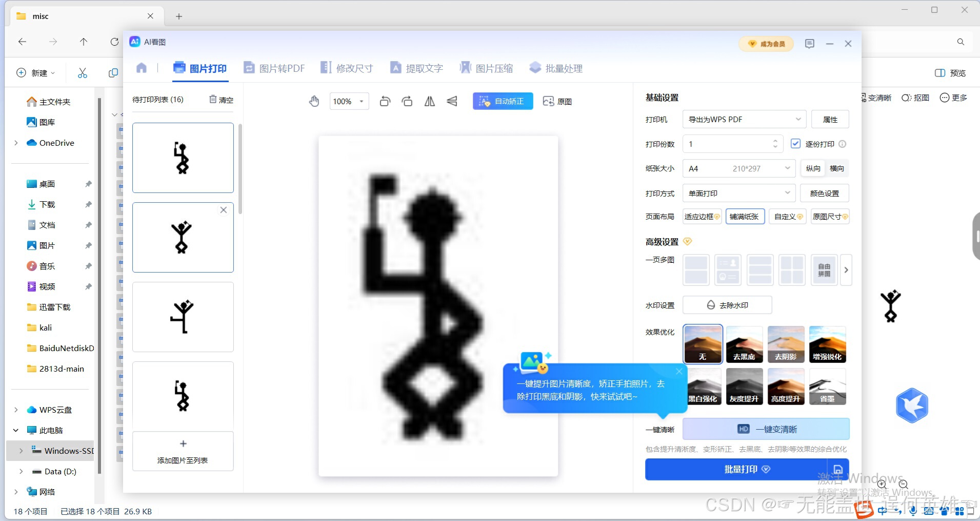Rotate image counterclockwise
Image resolution: width=980 pixels, height=521 pixels.
385,102
